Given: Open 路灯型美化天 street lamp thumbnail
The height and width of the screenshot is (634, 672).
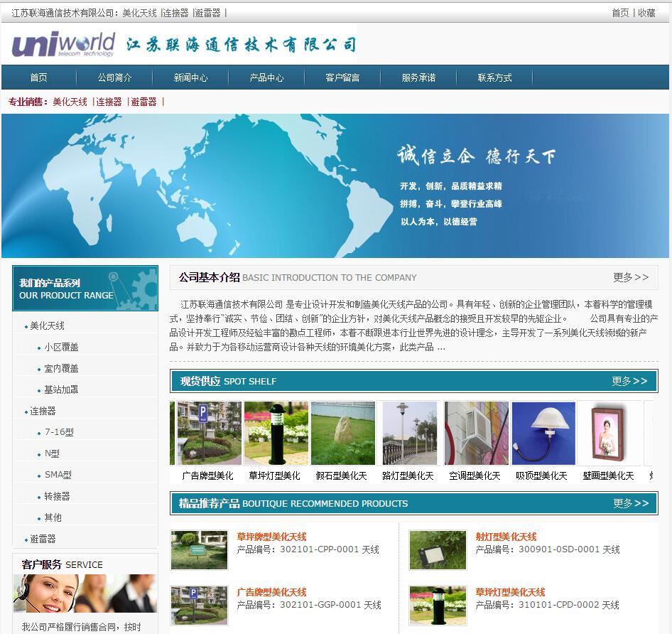Looking at the screenshot, I should pos(410,434).
